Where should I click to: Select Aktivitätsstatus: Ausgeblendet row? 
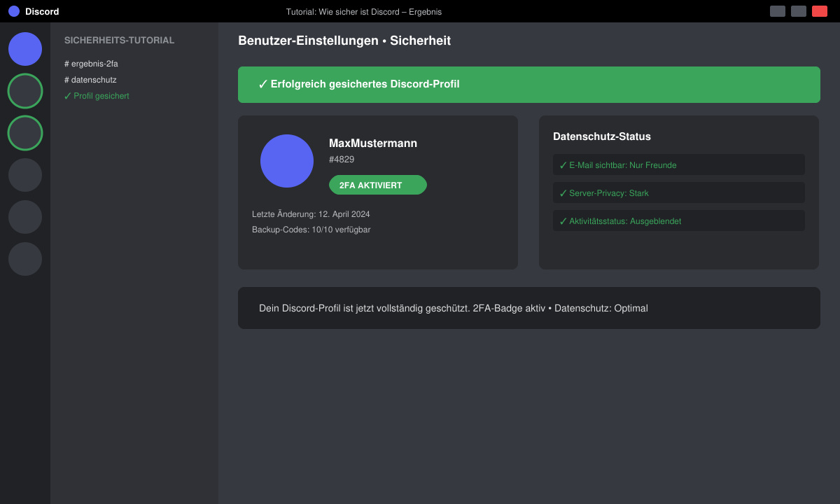click(679, 220)
